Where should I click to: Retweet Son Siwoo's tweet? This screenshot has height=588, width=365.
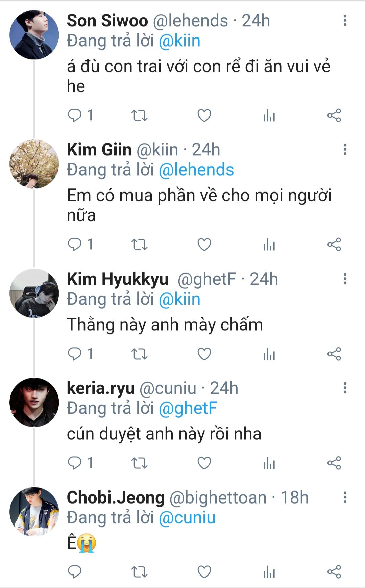139,116
